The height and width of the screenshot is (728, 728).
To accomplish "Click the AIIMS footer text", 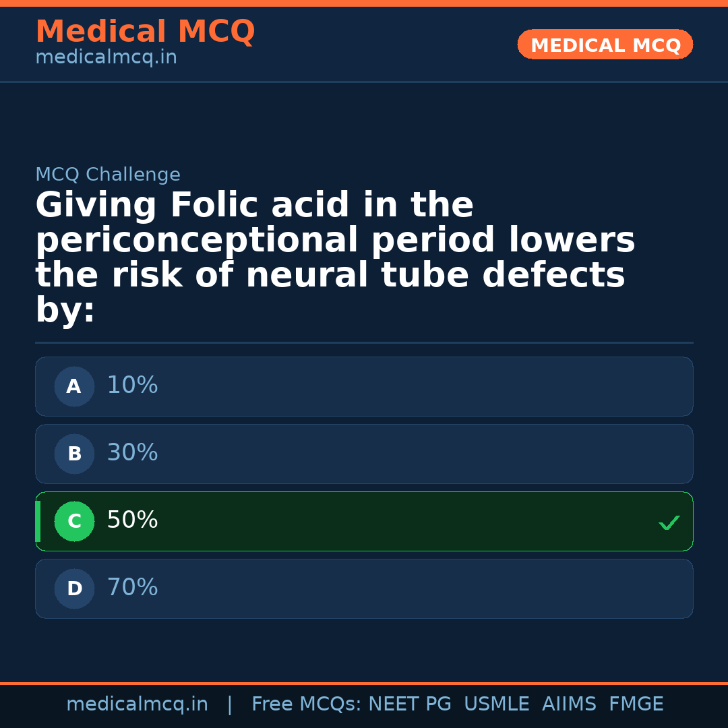I will coord(569,704).
